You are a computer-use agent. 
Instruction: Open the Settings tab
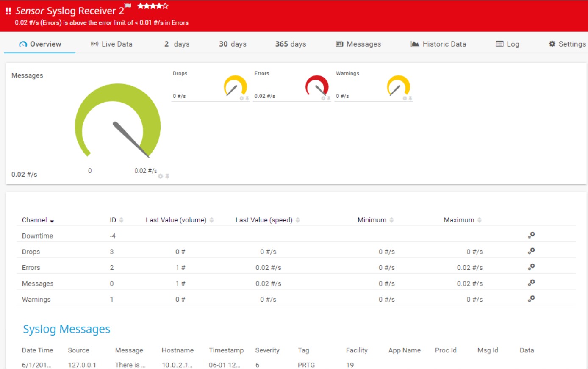(x=567, y=44)
